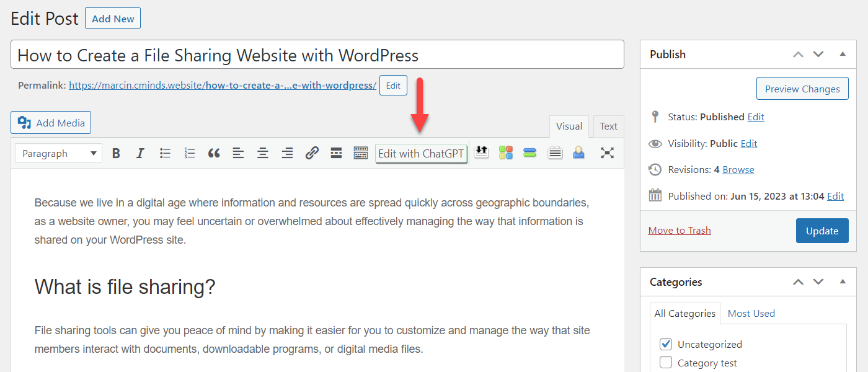Click the up-down arrows plugin icon
The width and height of the screenshot is (868, 372).
pos(482,152)
